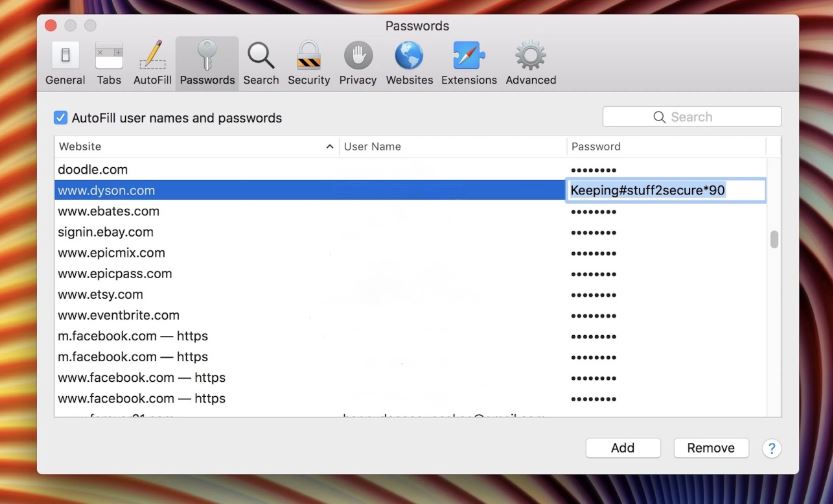Sort by the Password column header
The height and width of the screenshot is (504, 833).
click(665, 147)
